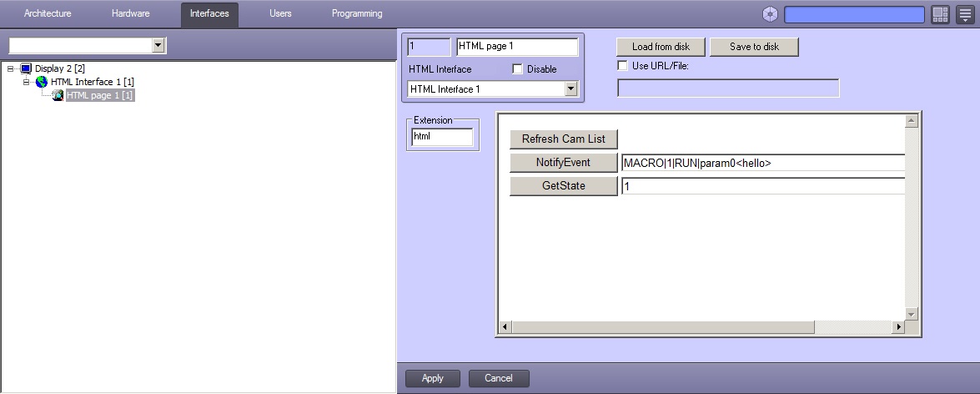Click the Extension input field containing html
This screenshot has width=980, height=394.
442,137
